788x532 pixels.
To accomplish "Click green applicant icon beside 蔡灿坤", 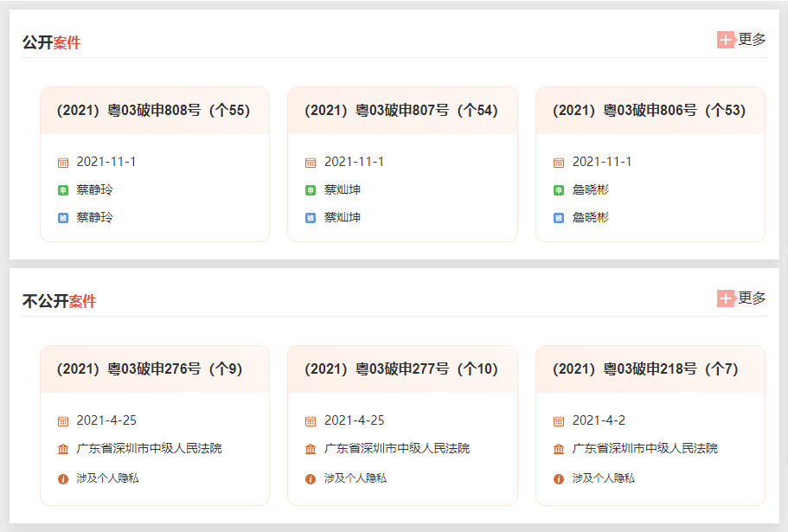I will pos(311,190).
